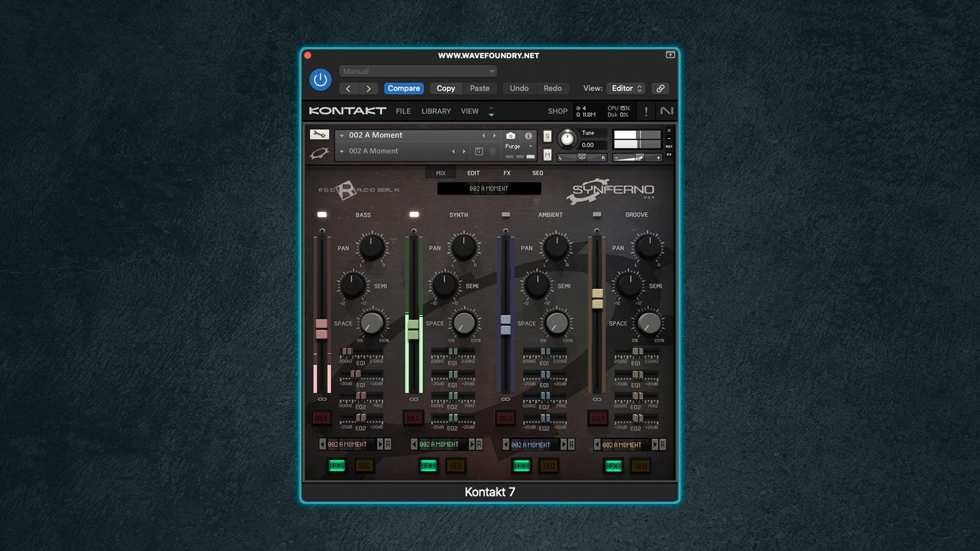The width and height of the screenshot is (980, 551).
Task: Click the Compare button
Action: pos(403,88)
